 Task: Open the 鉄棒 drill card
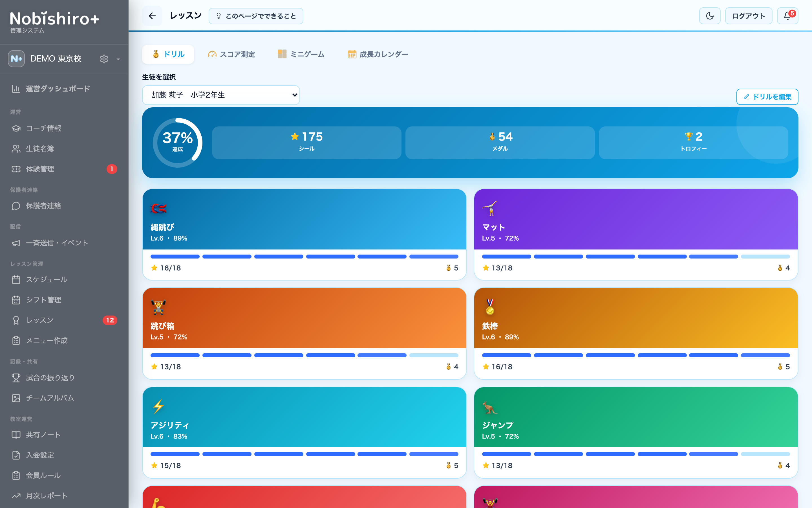point(636,333)
